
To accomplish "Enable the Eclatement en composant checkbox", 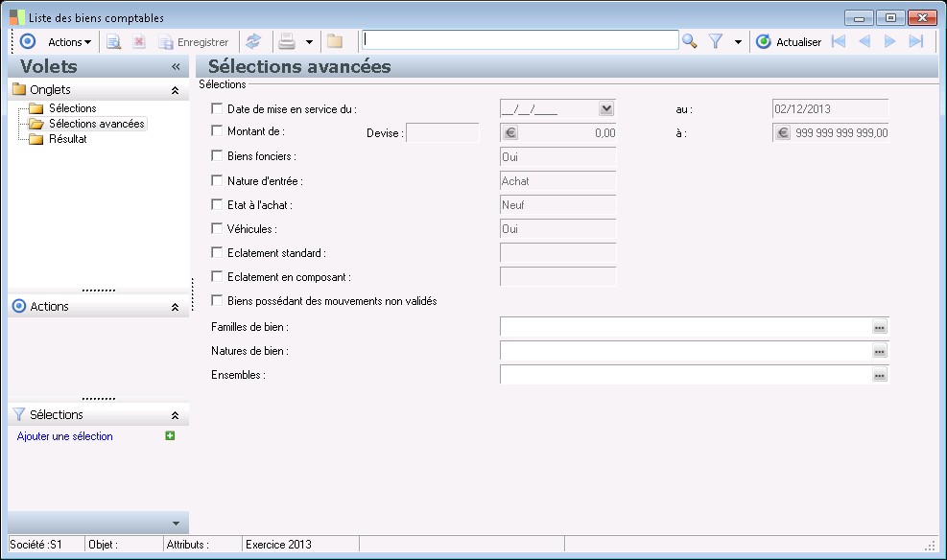I will (x=217, y=276).
